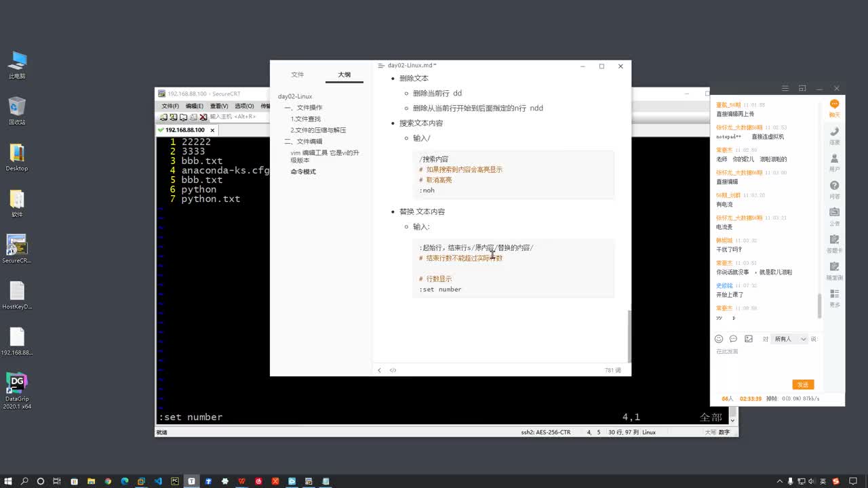Switch to 大纲 outline tab in Typora
This screenshot has width=868, height=488.
click(x=344, y=75)
